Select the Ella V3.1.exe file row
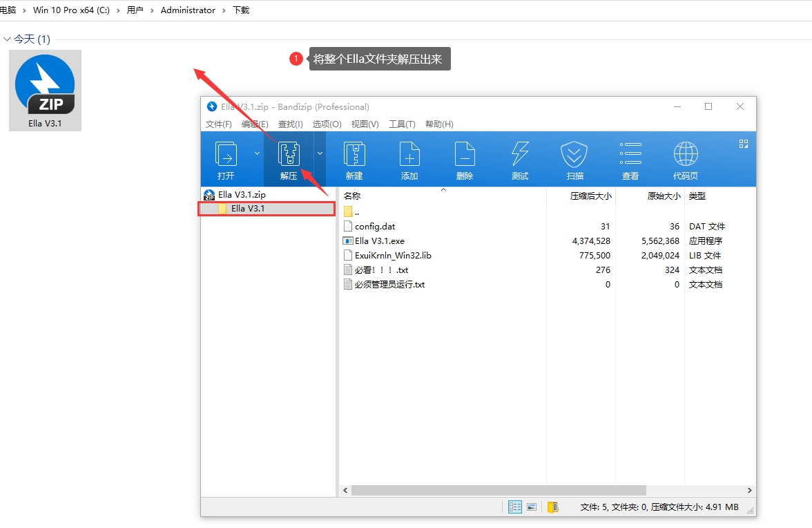Screen dimensions: 812x528 click(x=379, y=241)
